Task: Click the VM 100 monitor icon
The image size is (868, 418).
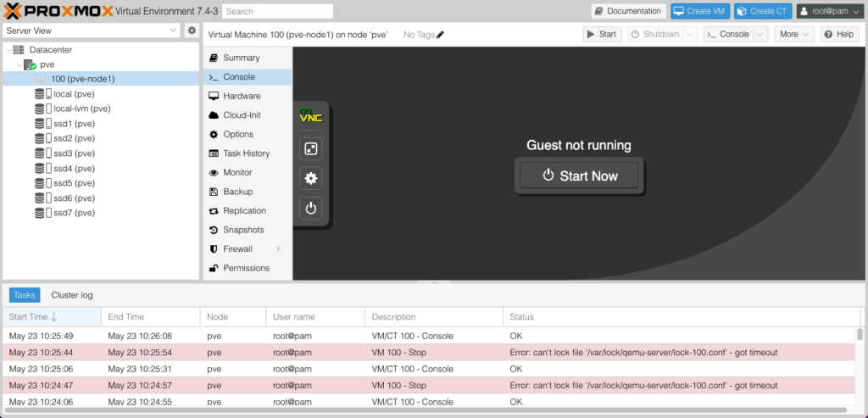Action: [x=40, y=79]
